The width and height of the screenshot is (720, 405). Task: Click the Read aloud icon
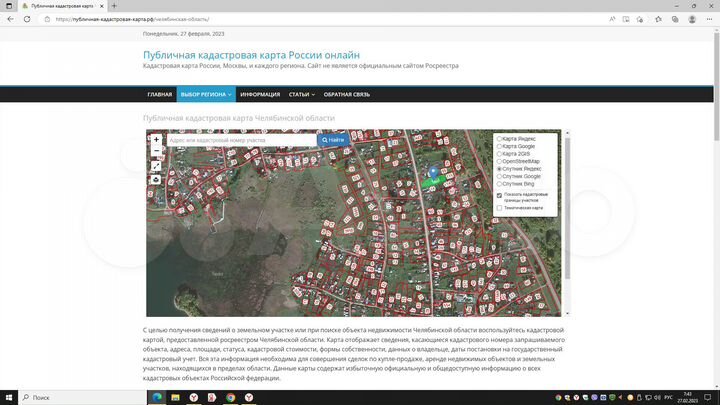coord(612,19)
